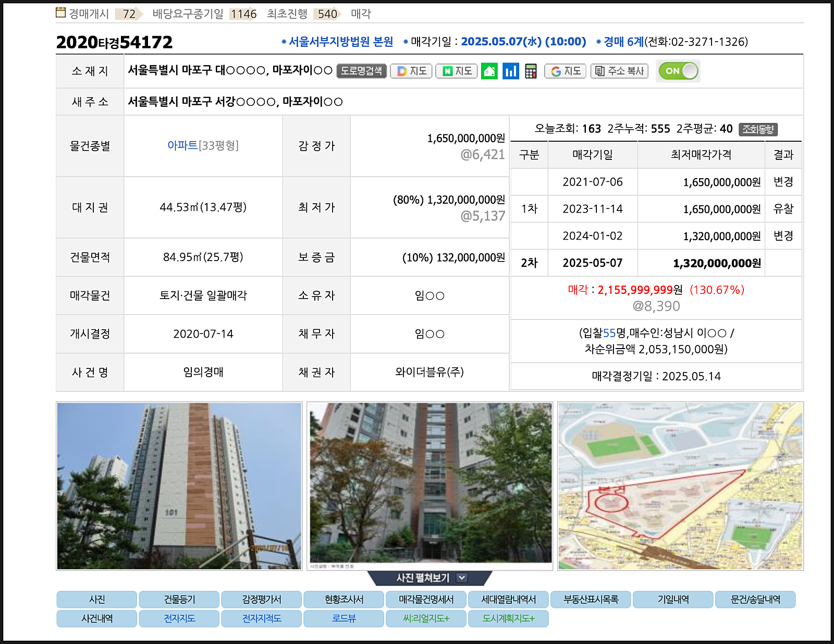Click the case number 2020타경54172
Image resolution: width=834 pixels, height=644 pixels.
114,42
